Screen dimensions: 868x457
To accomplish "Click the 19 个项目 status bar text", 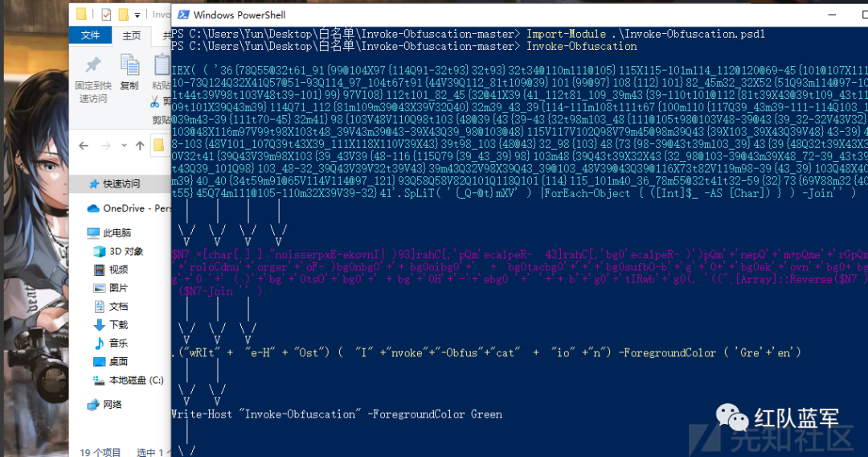I will (100, 452).
